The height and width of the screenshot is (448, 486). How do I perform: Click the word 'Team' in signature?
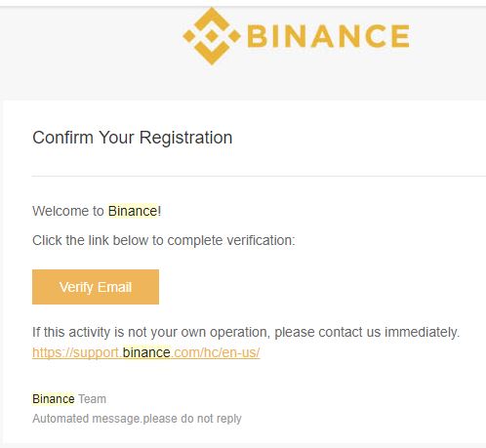tap(93, 399)
